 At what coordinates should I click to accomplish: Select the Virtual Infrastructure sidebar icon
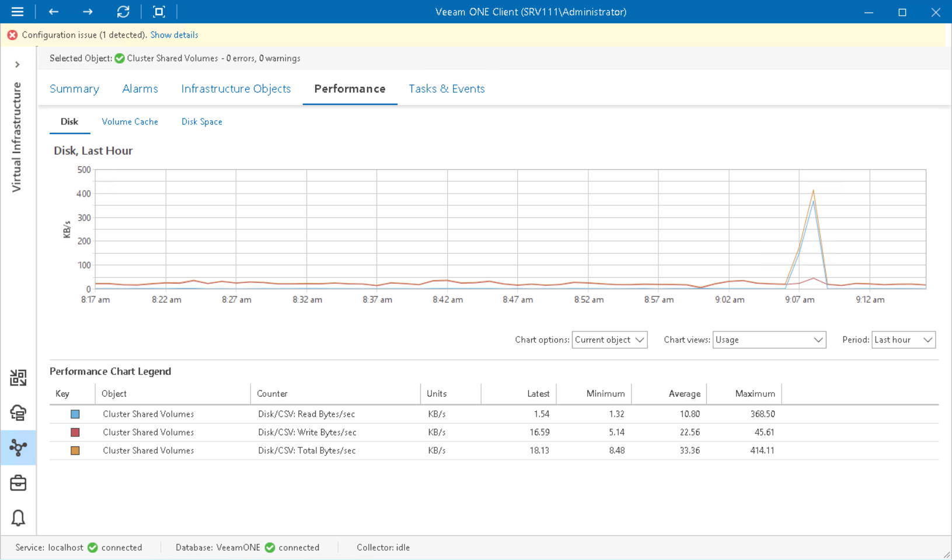pos(18,448)
